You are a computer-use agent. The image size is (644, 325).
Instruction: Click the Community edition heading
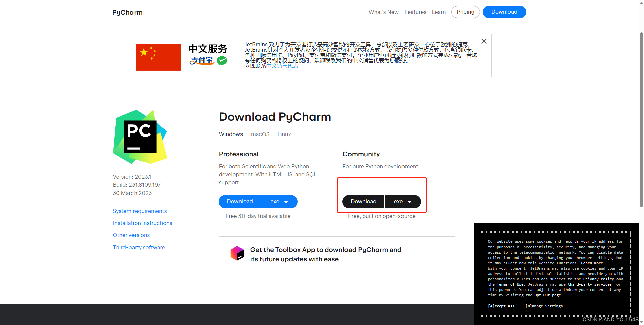(361, 154)
